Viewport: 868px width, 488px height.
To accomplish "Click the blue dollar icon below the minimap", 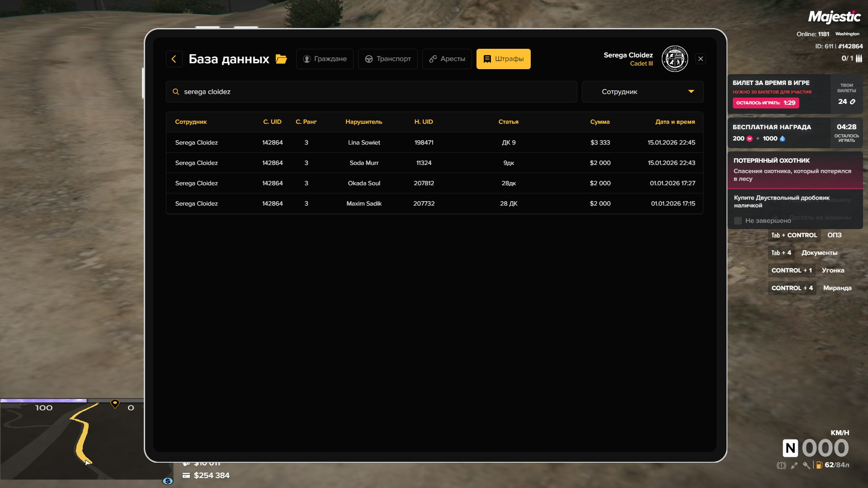I will tap(168, 481).
